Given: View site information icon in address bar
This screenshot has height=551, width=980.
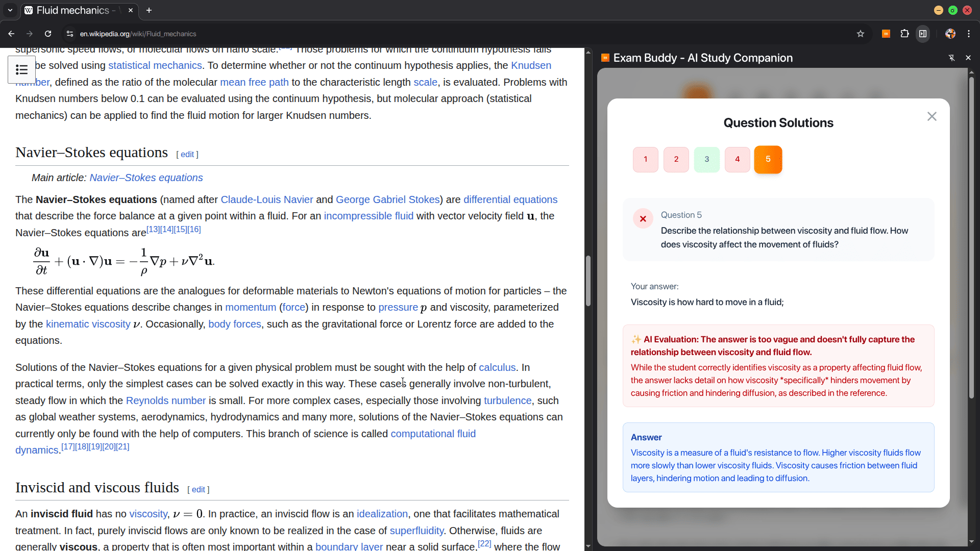Looking at the screenshot, I should [x=70, y=34].
